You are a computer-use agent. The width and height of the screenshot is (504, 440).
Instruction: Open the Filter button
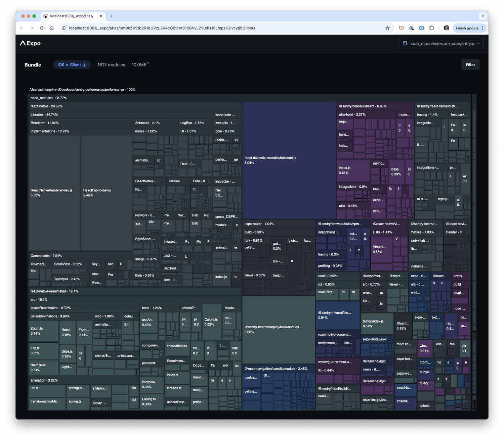tap(470, 65)
